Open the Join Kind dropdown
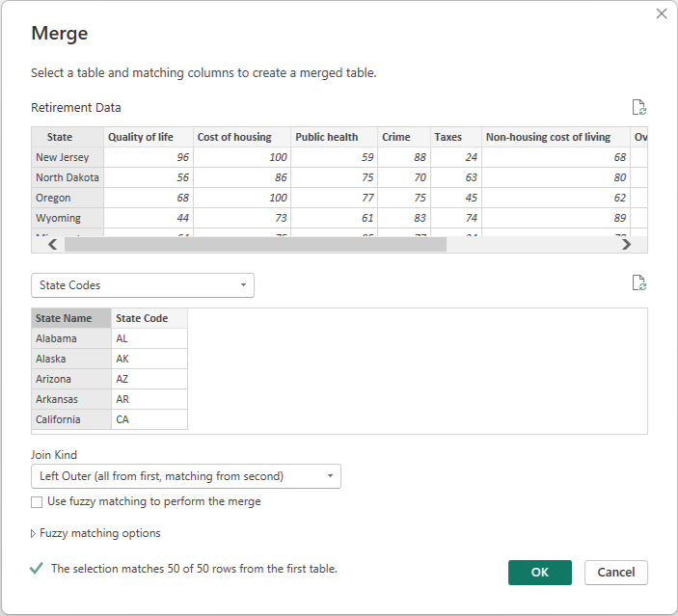The image size is (678, 616). click(186, 476)
